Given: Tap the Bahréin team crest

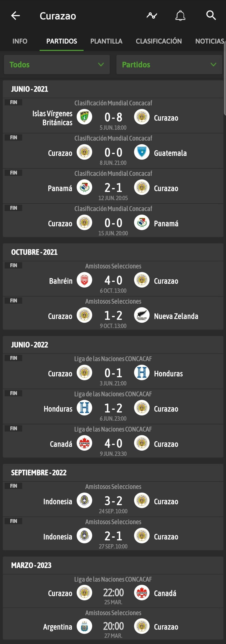Looking at the screenshot, I should pyautogui.click(x=84, y=280).
